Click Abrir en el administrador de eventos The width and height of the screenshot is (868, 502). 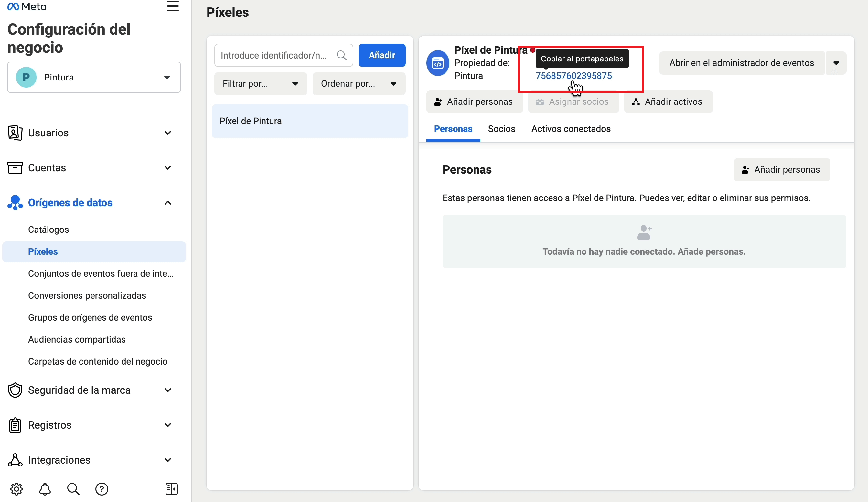[x=742, y=63]
